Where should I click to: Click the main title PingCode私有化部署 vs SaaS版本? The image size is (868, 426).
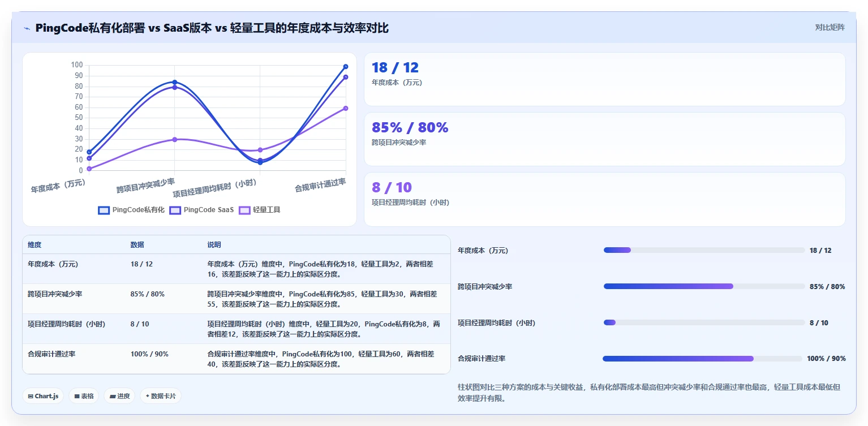coord(212,28)
